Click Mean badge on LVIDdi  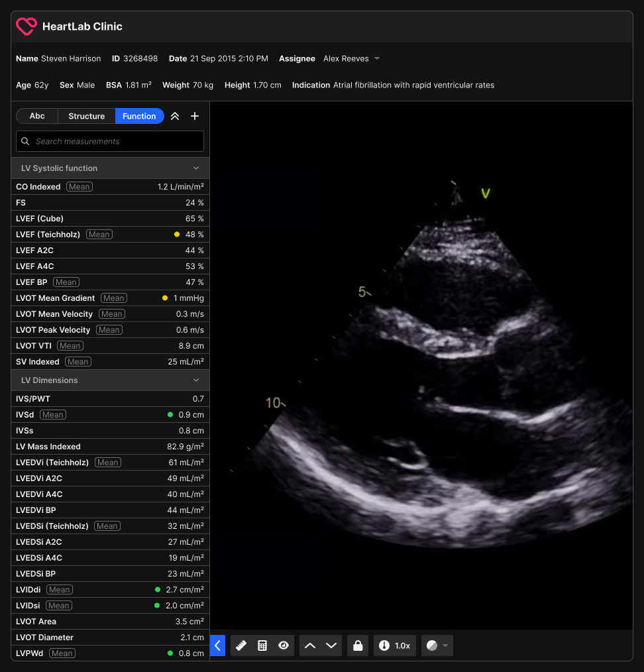tap(59, 590)
